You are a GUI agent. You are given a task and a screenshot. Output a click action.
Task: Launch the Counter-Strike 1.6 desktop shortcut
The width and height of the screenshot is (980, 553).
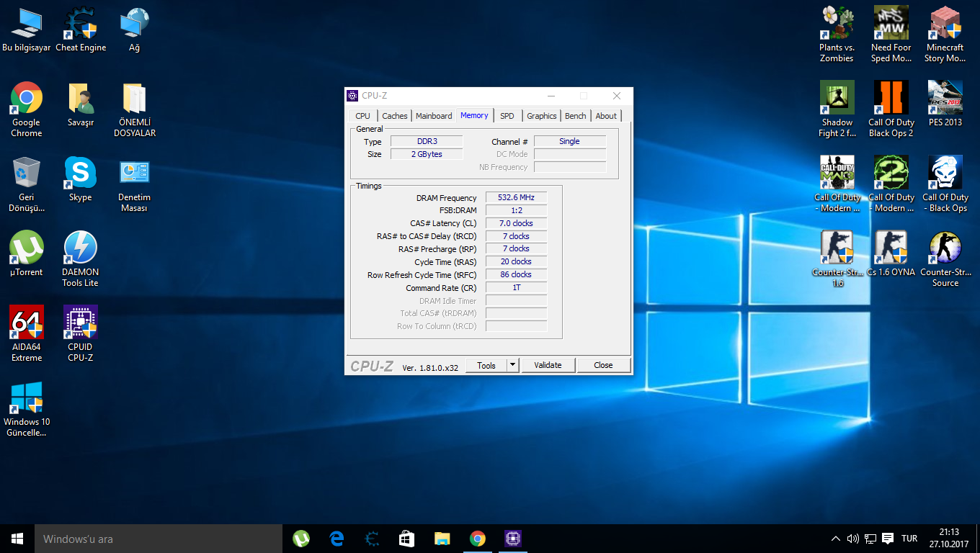pyautogui.click(x=837, y=259)
